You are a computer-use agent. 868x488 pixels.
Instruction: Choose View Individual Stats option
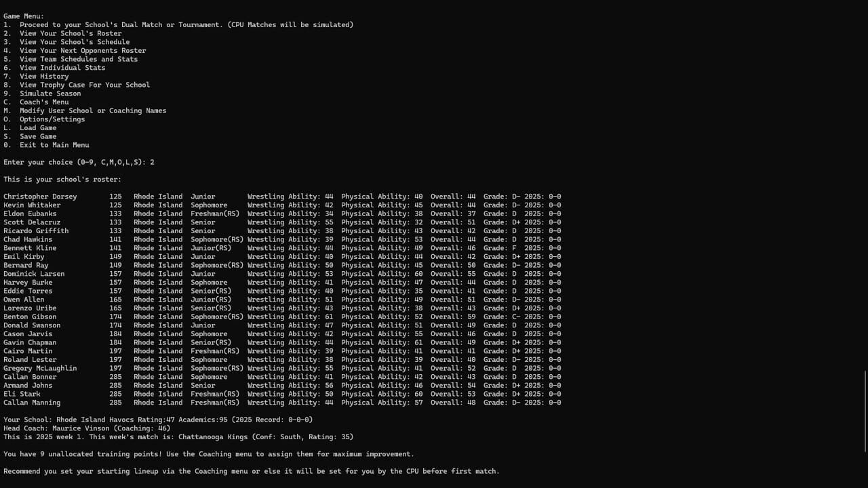point(62,68)
